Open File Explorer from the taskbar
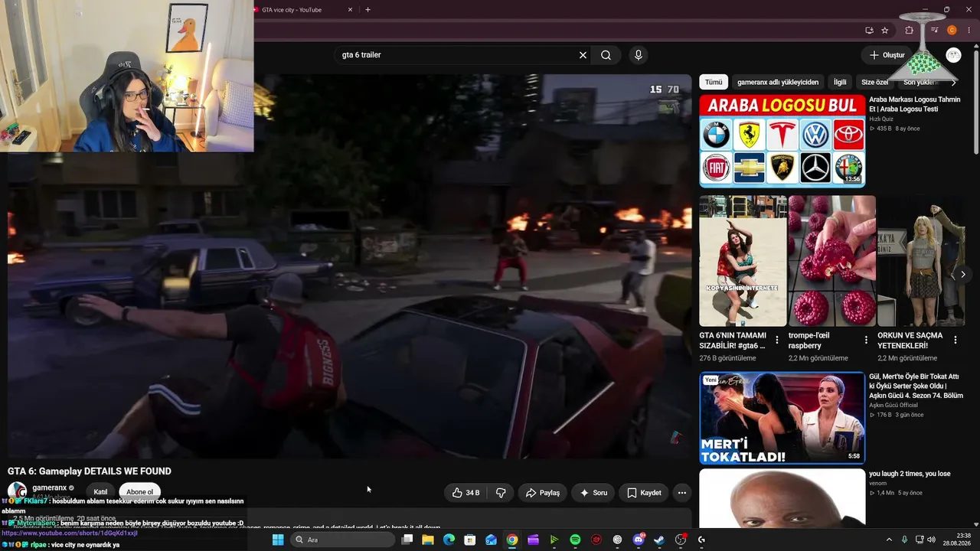This screenshot has width=980, height=551. (428, 540)
